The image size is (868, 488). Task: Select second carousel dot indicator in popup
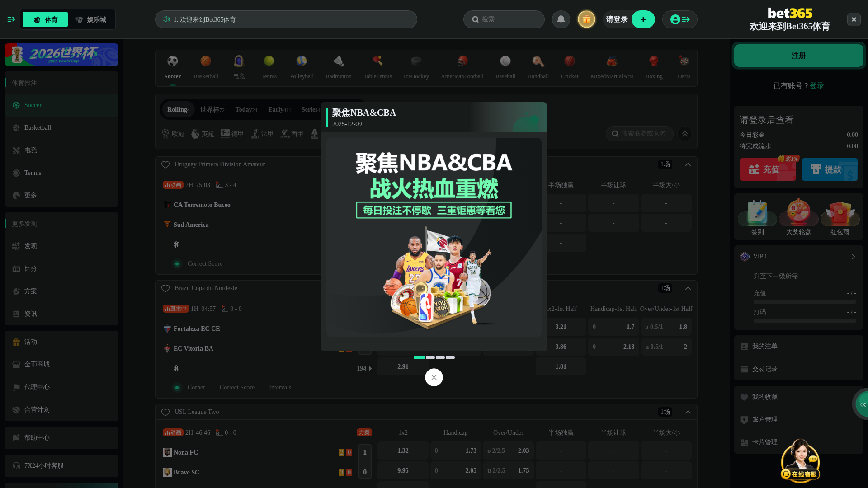coord(430,357)
